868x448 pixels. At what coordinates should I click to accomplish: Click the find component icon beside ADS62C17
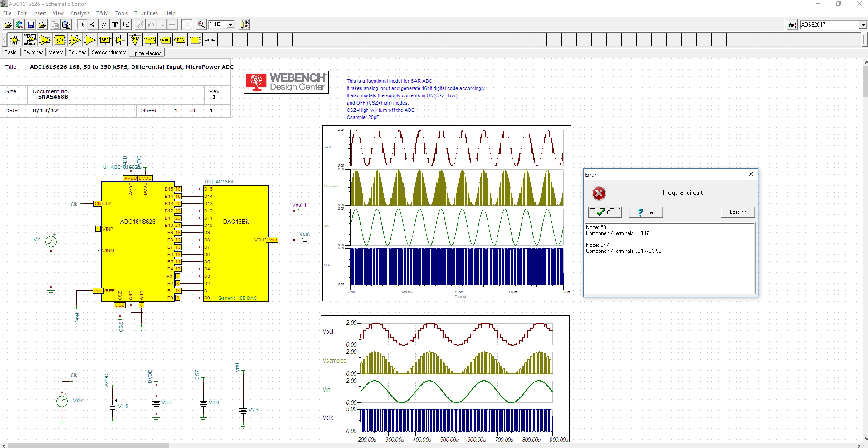coord(792,25)
